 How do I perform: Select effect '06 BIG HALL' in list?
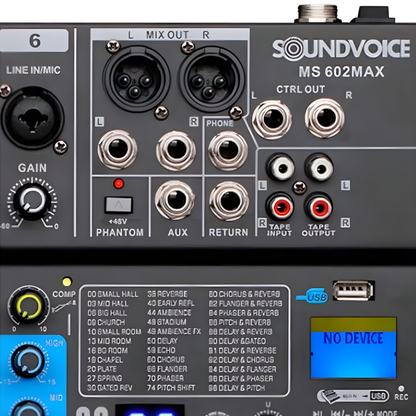(107, 313)
